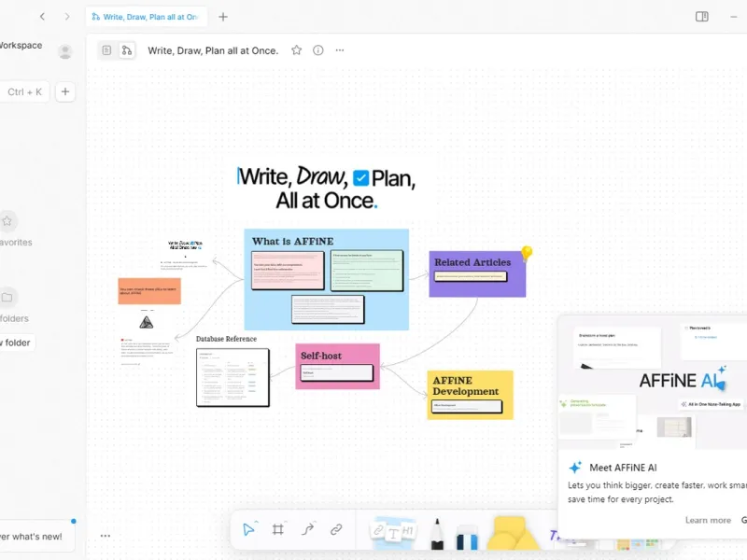The height and width of the screenshot is (560, 747).
Task: Open the what's new notice
Action: [x=35, y=536]
